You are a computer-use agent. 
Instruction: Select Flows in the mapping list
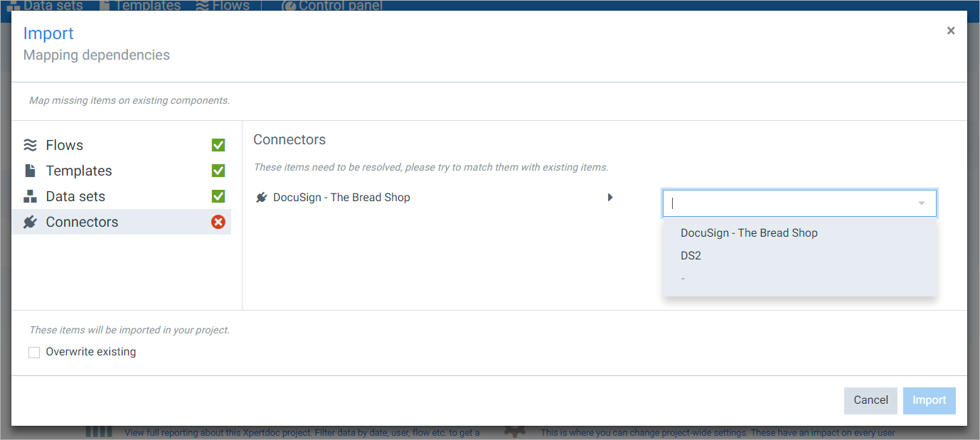[122, 145]
